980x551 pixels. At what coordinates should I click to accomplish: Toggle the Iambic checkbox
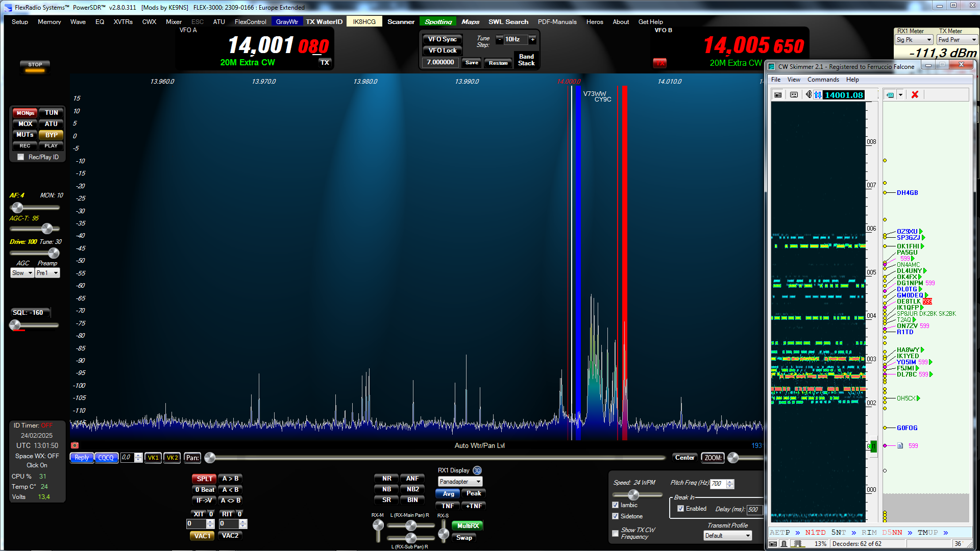pos(616,505)
